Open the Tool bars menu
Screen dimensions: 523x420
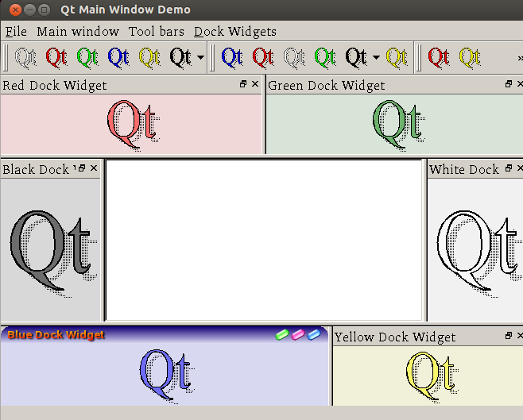click(157, 32)
